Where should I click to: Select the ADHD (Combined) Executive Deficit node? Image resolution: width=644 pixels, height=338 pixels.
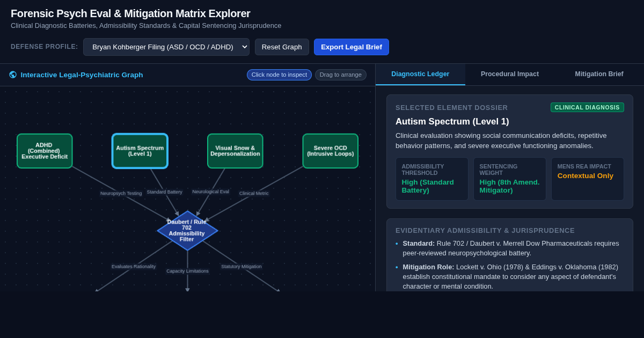(x=45, y=151)
